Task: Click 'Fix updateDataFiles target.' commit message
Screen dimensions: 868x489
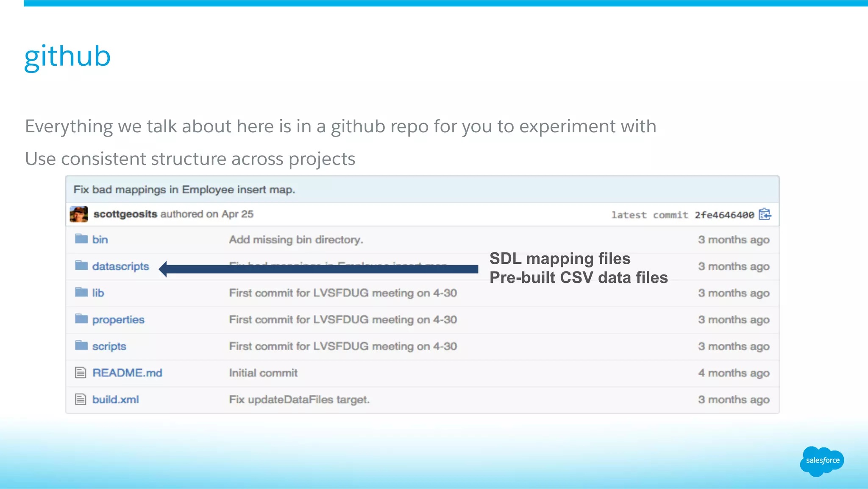Action: (x=299, y=400)
